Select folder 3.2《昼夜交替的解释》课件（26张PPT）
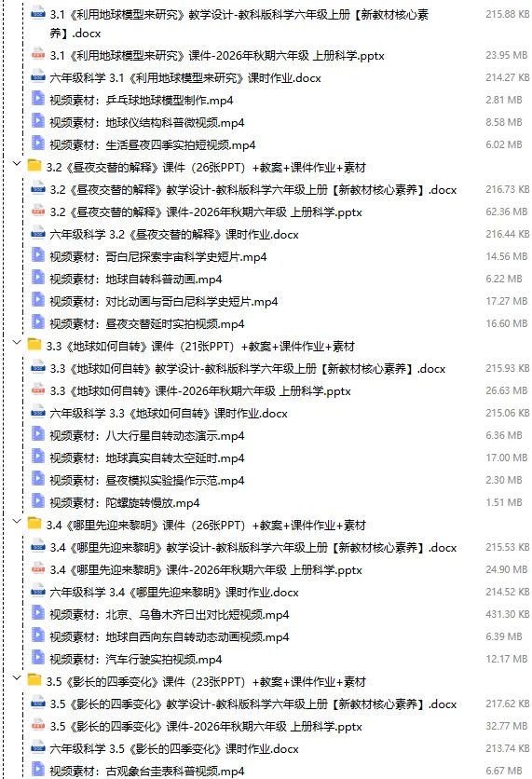The height and width of the screenshot is (779, 532). pos(206,168)
